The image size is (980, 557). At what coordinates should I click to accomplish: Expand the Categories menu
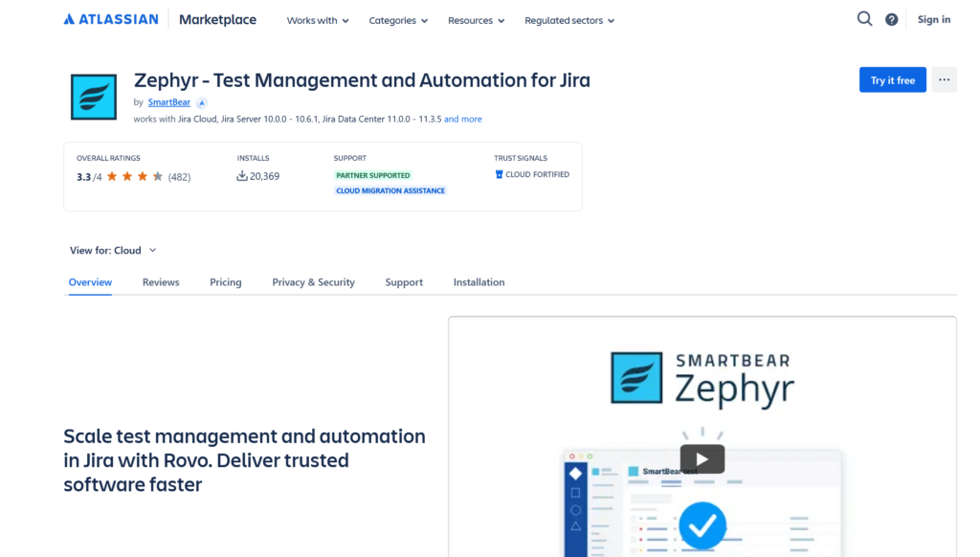(398, 21)
